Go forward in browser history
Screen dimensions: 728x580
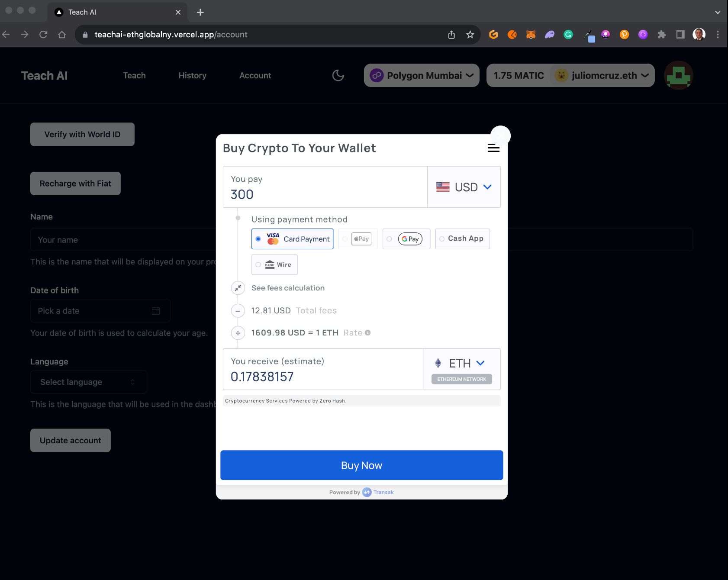pyautogui.click(x=25, y=35)
